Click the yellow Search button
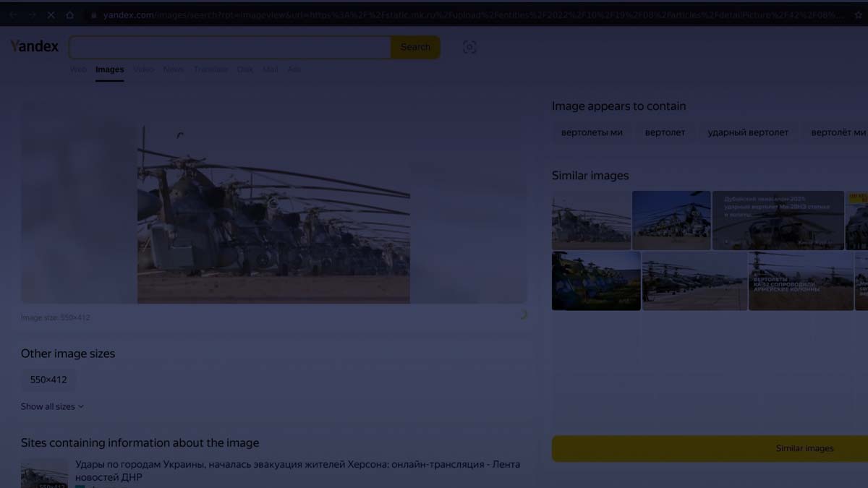868x488 pixels. [415, 47]
